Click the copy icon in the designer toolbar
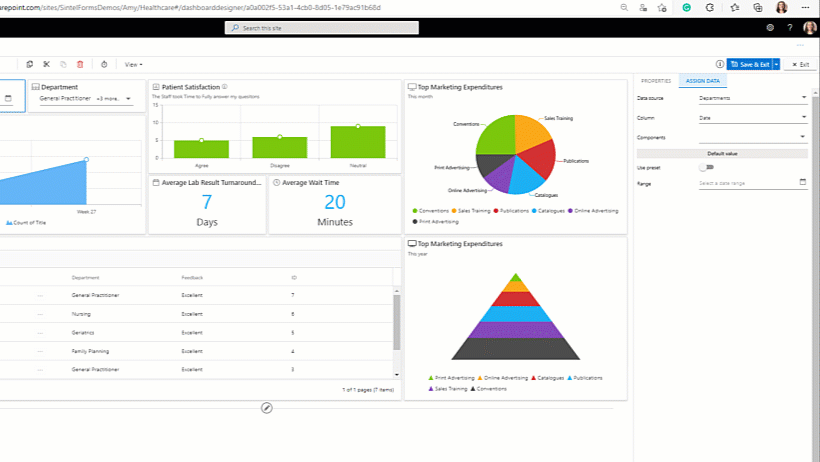This screenshot has width=820, height=462. coord(30,64)
